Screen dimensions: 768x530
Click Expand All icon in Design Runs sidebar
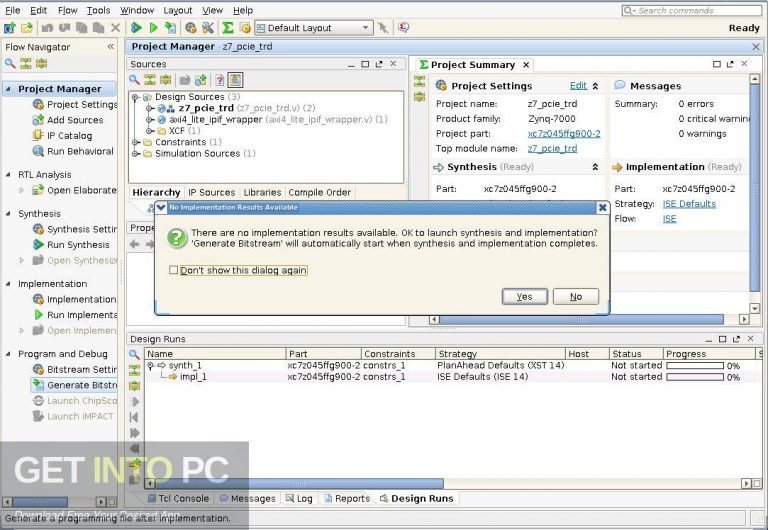point(134,386)
